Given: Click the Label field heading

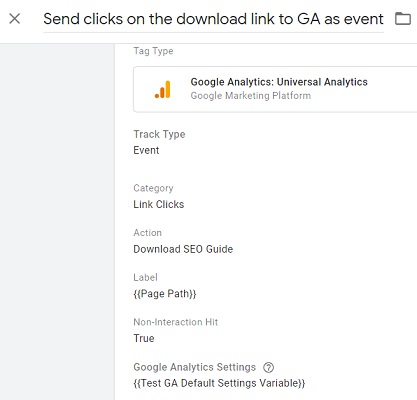Looking at the screenshot, I should (145, 277).
